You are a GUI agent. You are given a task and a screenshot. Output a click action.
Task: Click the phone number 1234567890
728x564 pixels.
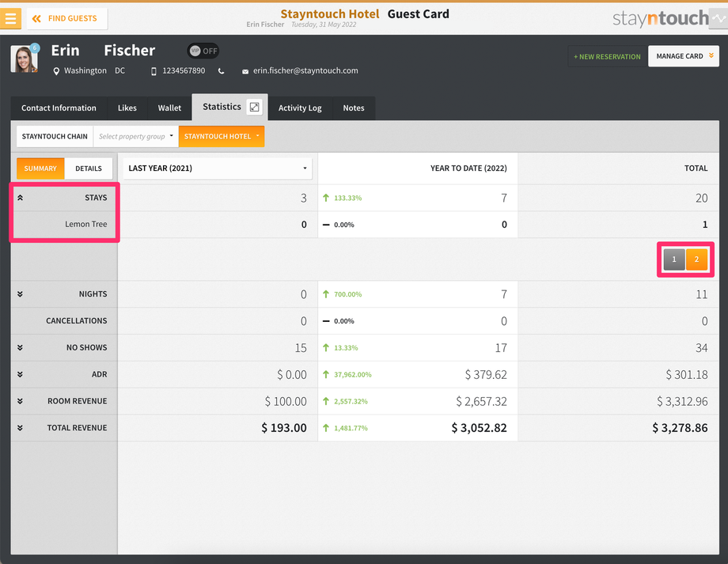click(x=184, y=70)
